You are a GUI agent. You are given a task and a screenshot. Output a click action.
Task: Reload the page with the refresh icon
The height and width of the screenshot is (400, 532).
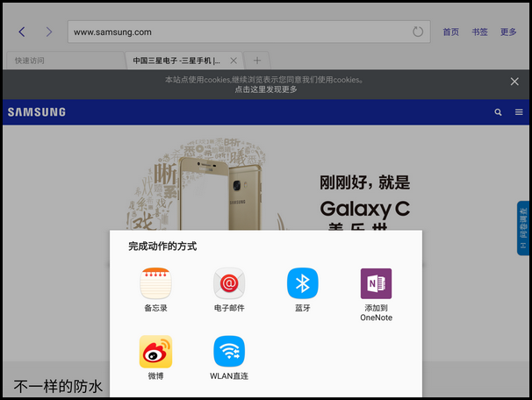coord(418,32)
